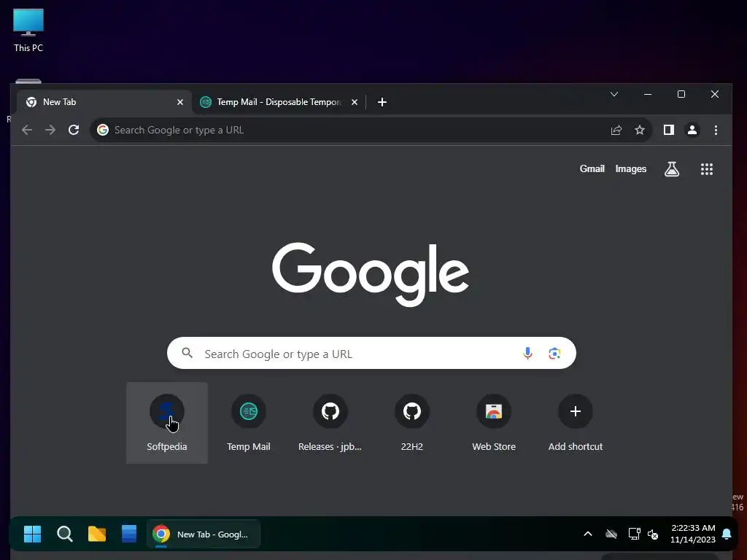Open Gmail link
The width and height of the screenshot is (747, 560).
pos(592,168)
